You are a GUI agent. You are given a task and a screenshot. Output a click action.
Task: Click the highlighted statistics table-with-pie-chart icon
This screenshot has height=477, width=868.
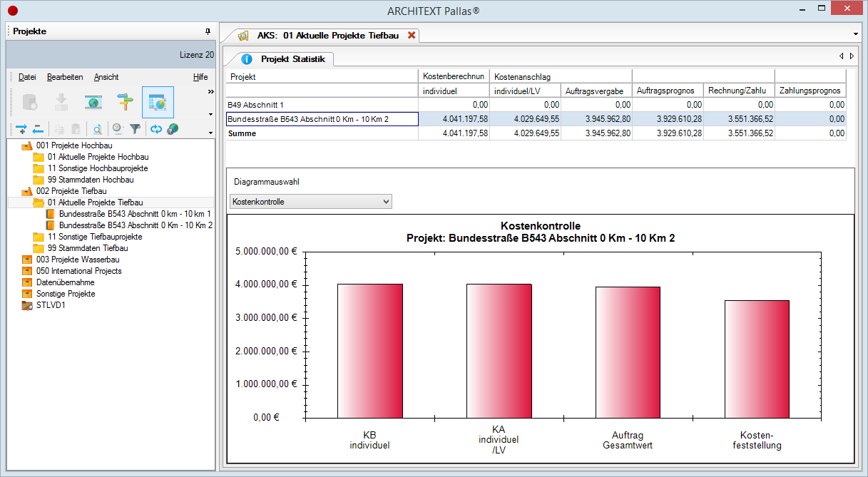[x=158, y=102]
